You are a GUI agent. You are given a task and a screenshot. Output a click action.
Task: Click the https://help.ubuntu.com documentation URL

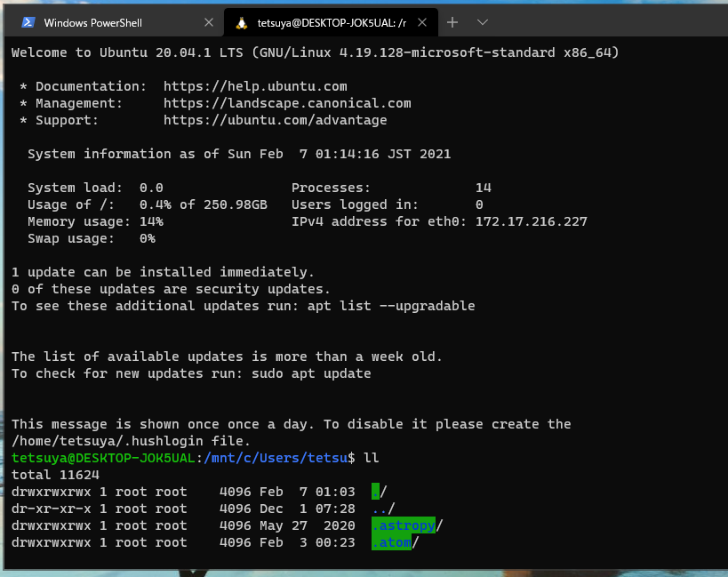click(x=255, y=86)
